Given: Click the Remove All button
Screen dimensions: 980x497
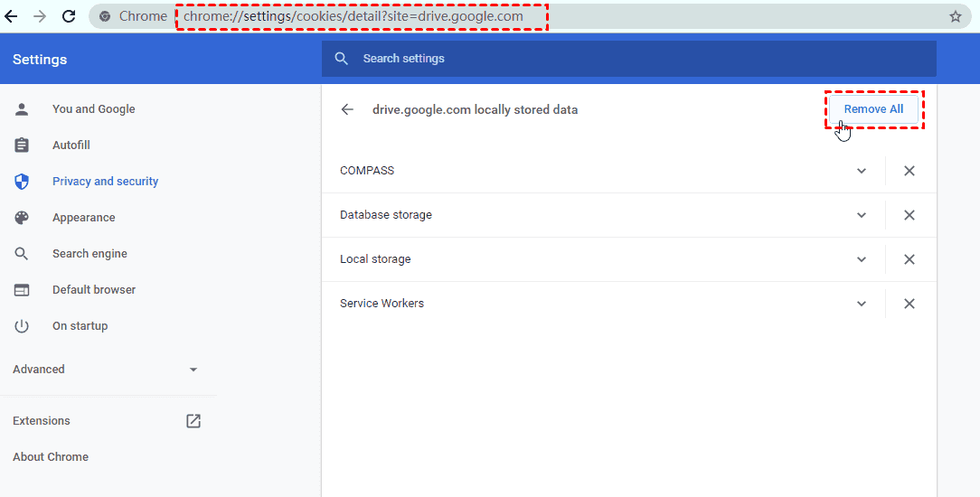Looking at the screenshot, I should 873,109.
